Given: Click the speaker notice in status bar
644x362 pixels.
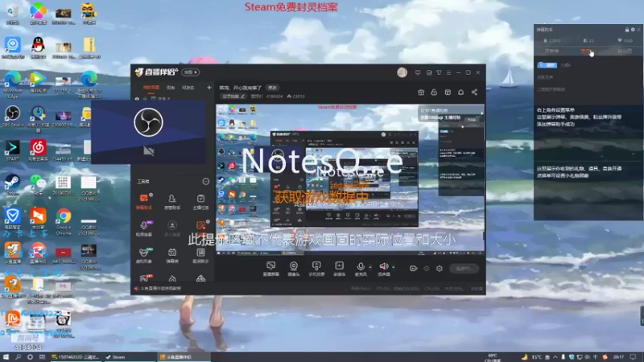Looking at the screenshot, I should 158,289.
